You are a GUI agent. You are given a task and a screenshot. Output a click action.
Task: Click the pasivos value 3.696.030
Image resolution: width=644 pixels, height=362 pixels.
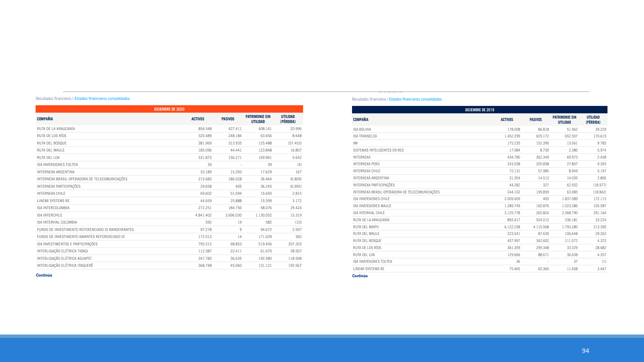234,215
